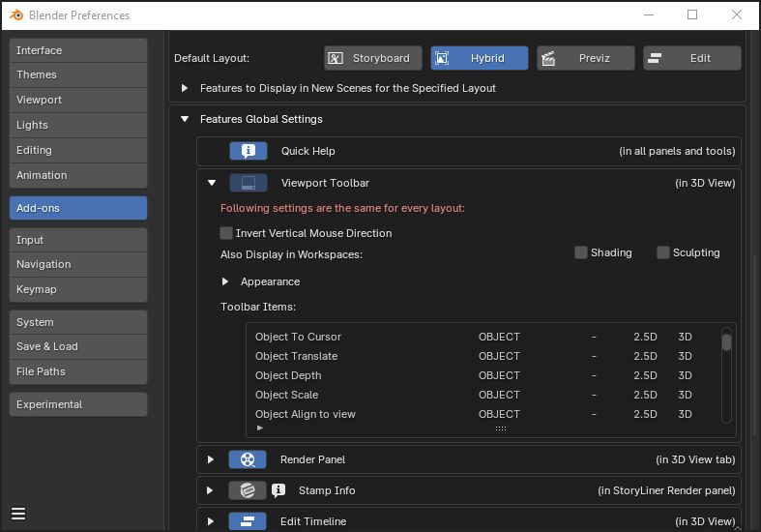Check the Shading workspace checkbox

coord(581,252)
